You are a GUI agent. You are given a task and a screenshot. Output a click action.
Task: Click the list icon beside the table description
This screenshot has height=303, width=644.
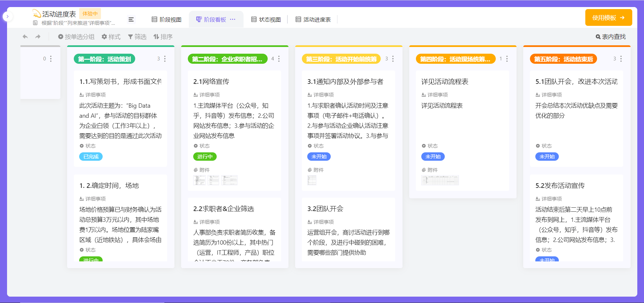(x=35, y=23)
